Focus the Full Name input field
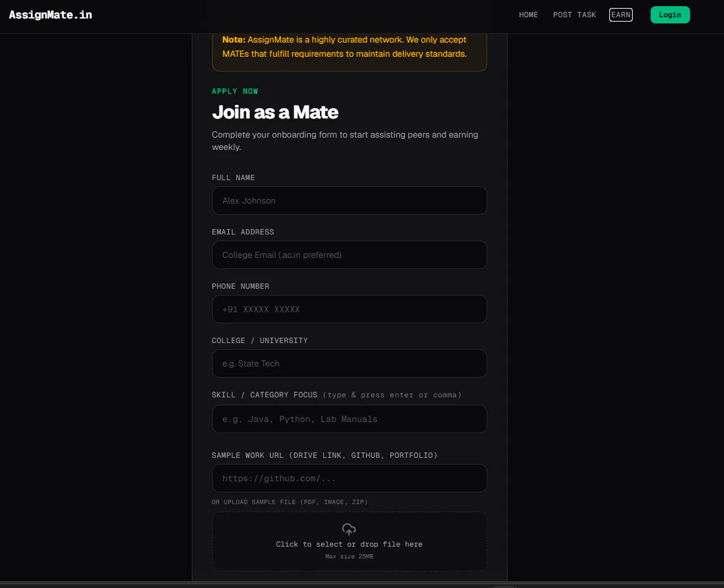 [x=349, y=201]
